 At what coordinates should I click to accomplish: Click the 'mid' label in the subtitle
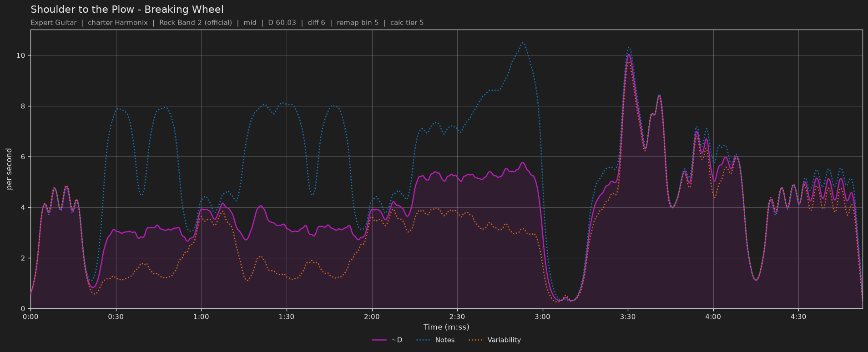click(x=250, y=23)
